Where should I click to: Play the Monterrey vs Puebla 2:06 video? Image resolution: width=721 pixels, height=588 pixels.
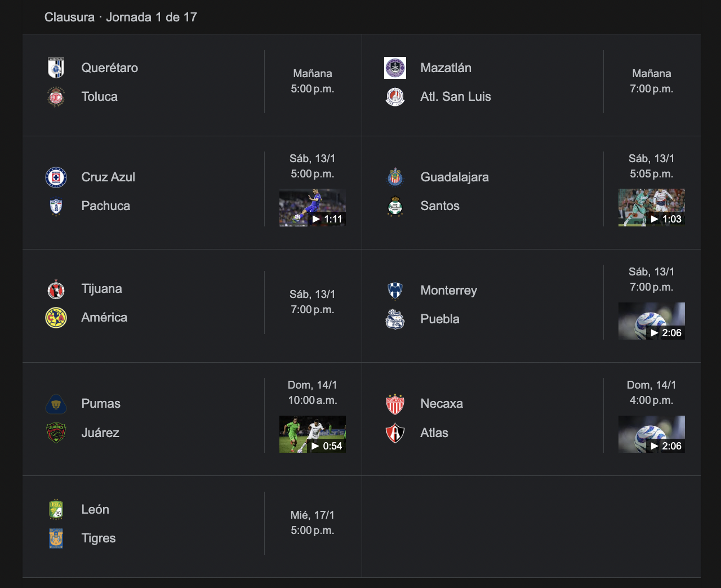[652, 321]
